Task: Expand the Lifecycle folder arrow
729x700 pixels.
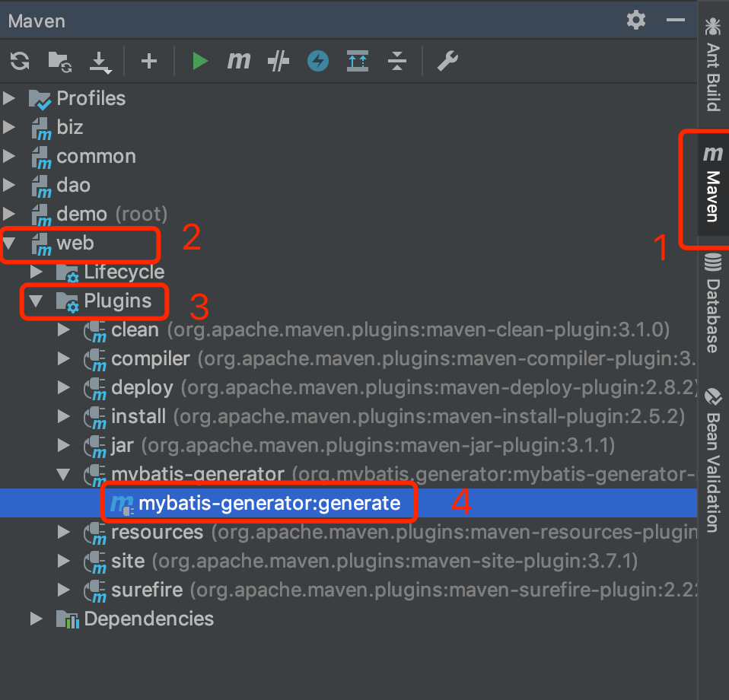Action: [x=36, y=272]
